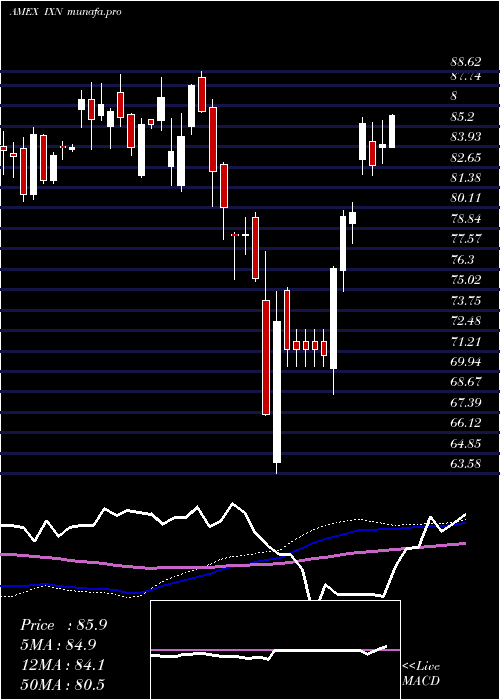Pick the 80.11 price label
The width and height of the screenshot is (500, 700).
[466, 197]
